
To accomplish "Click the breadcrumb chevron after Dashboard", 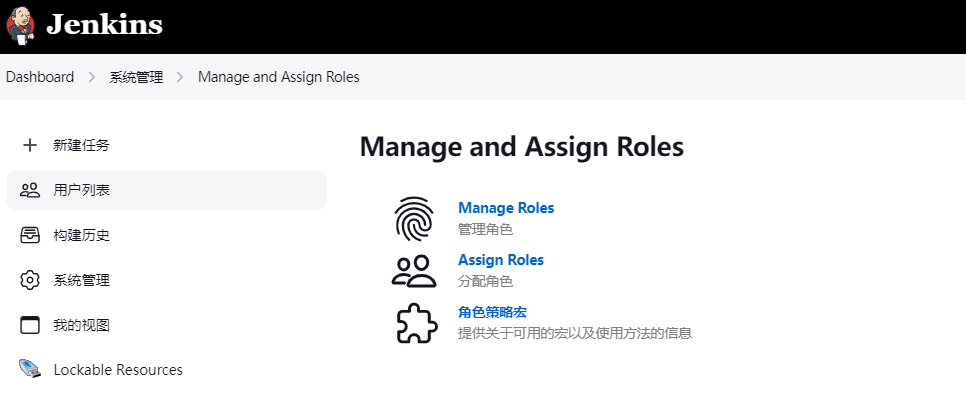I will point(92,77).
